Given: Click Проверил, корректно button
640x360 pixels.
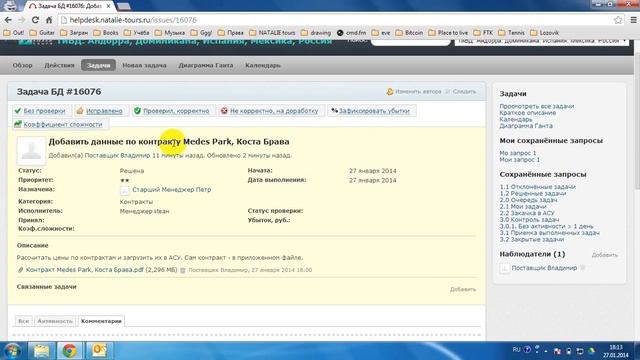Looking at the screenshot, I should pos(172,111).
